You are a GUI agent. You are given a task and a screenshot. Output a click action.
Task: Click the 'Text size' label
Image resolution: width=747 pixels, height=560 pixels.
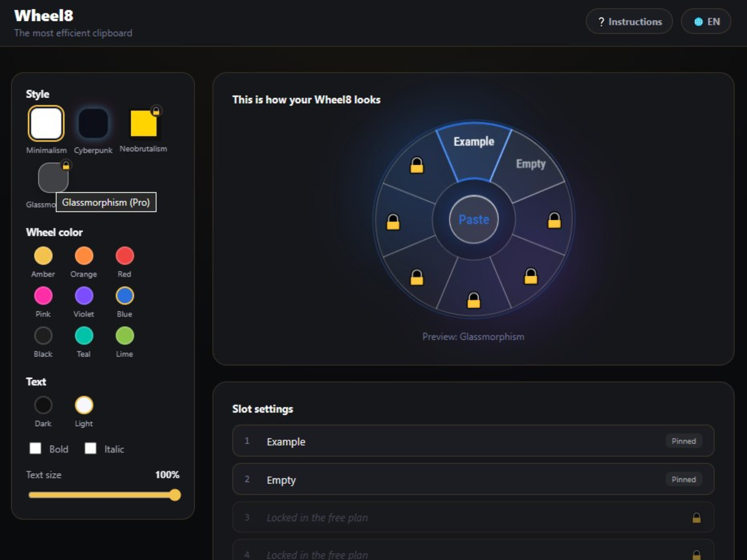click(43, 475)
